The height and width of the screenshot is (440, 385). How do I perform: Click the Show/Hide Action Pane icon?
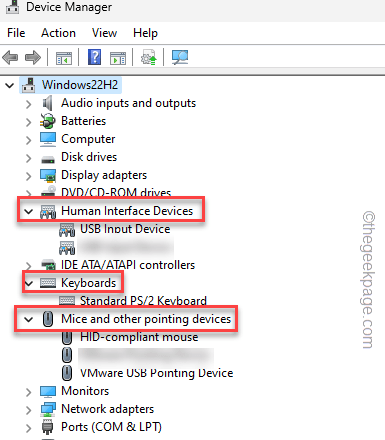(x=118, y=58)
